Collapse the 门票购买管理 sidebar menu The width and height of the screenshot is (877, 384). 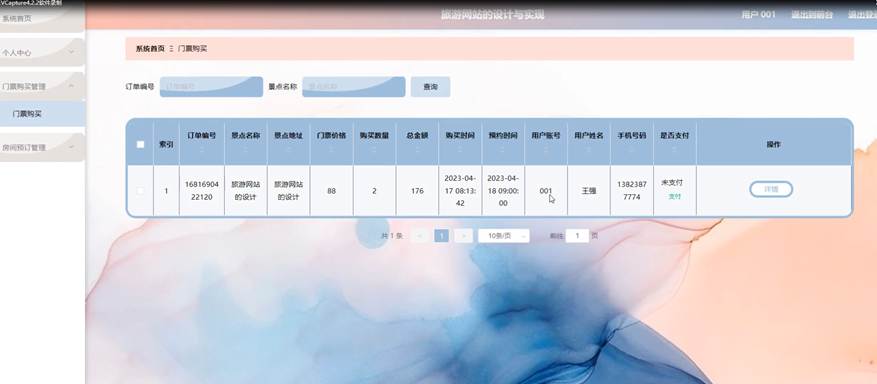41,87
